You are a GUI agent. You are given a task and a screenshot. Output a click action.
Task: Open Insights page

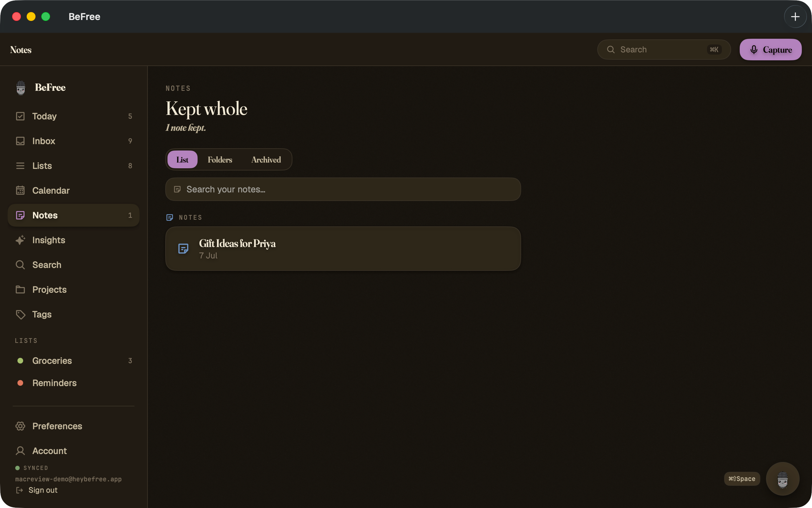click(x=74, y=240)
